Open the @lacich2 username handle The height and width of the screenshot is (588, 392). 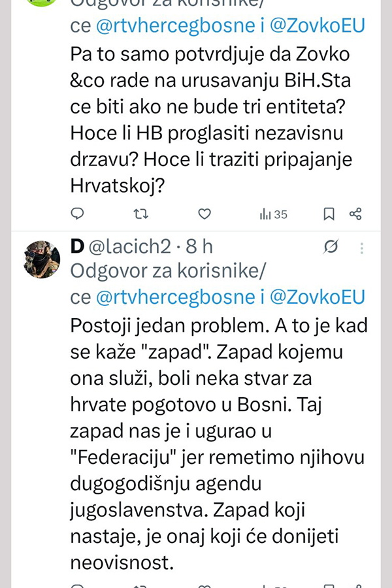pos(129,246)
